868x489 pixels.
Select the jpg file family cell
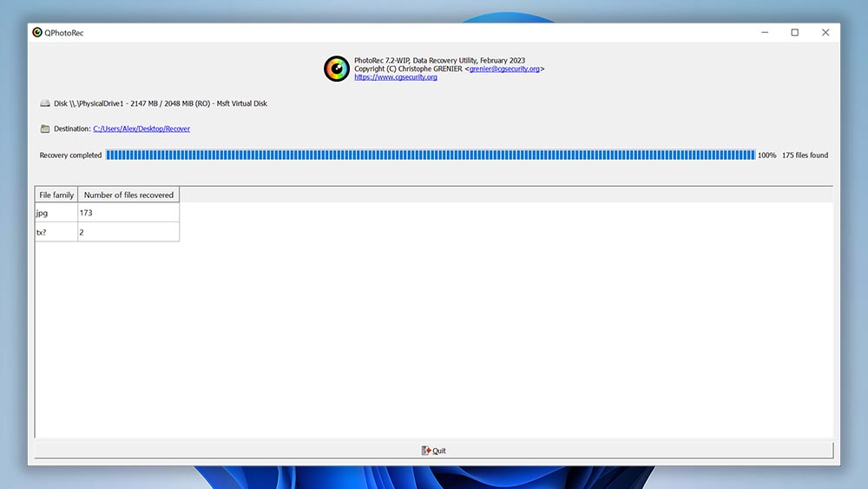(56, 213)
